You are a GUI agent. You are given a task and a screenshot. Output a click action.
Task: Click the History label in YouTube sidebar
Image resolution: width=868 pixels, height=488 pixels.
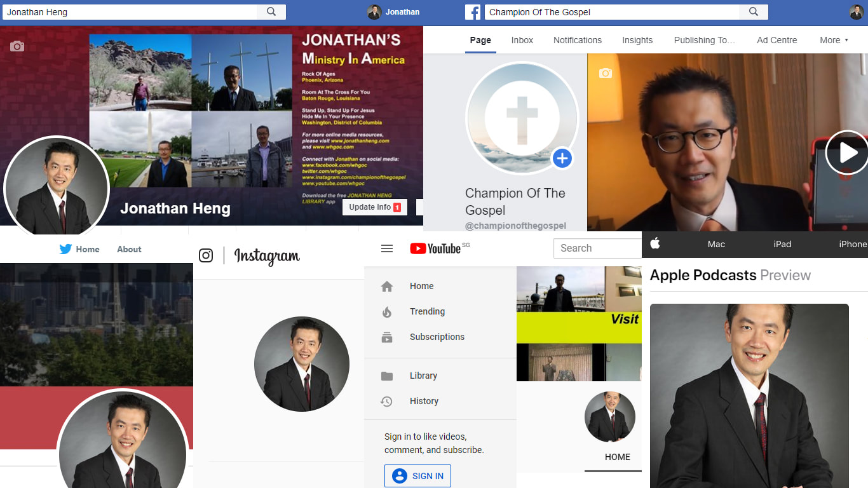(x=424, y=401)
